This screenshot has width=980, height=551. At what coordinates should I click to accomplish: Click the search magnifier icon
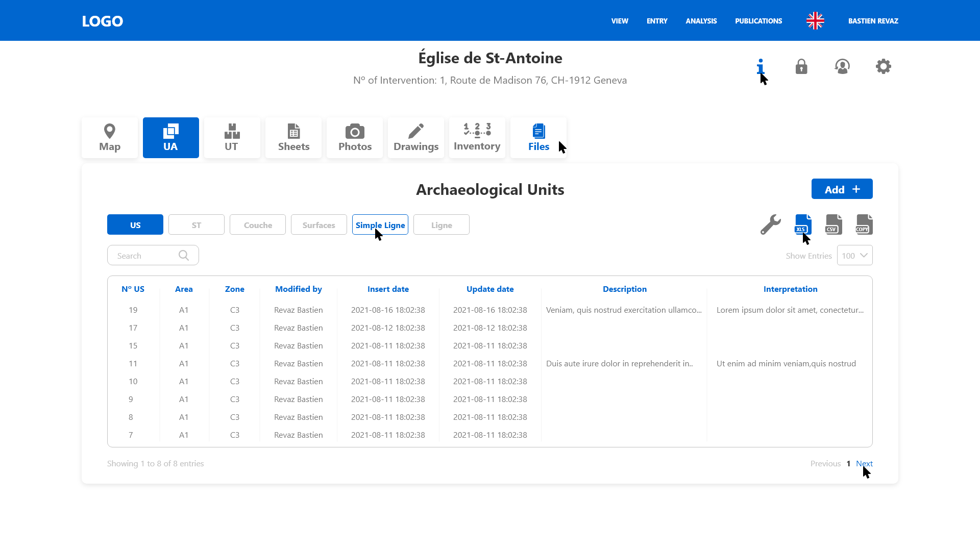[184, 256]
